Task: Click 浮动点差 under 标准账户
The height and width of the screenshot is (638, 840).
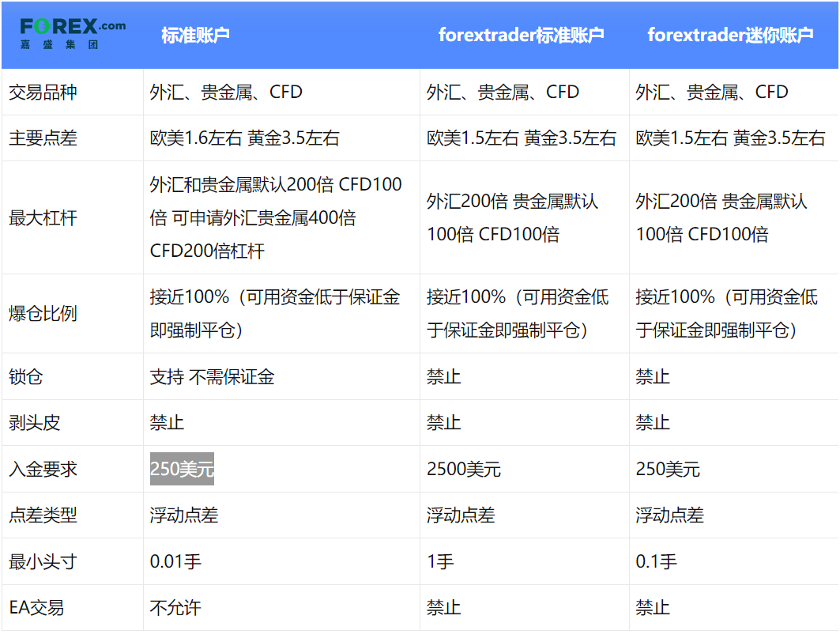Action: click(184, 515)
